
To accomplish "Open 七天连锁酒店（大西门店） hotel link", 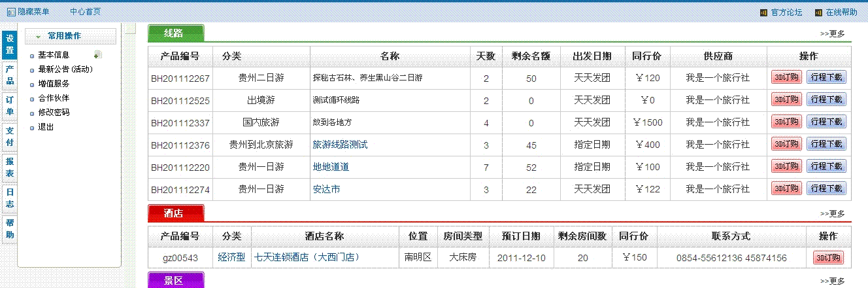I will pos(308,258).
